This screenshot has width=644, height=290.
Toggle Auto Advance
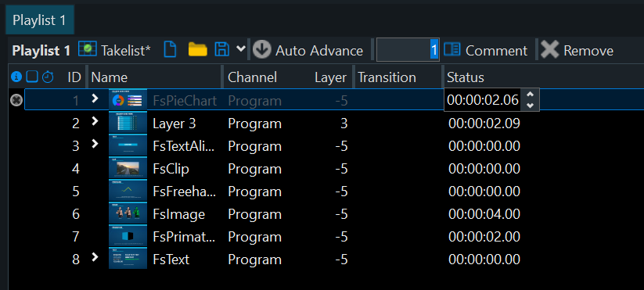[308, 51]
